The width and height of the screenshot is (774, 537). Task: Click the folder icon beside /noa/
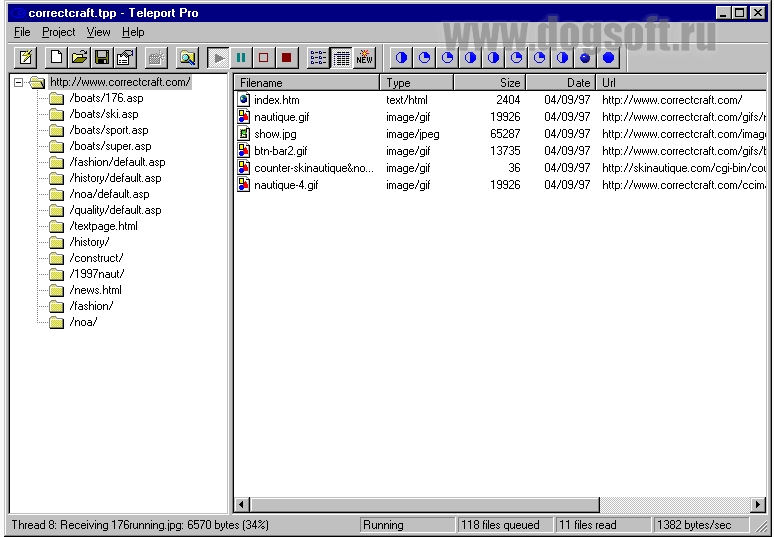pos(57,322)
